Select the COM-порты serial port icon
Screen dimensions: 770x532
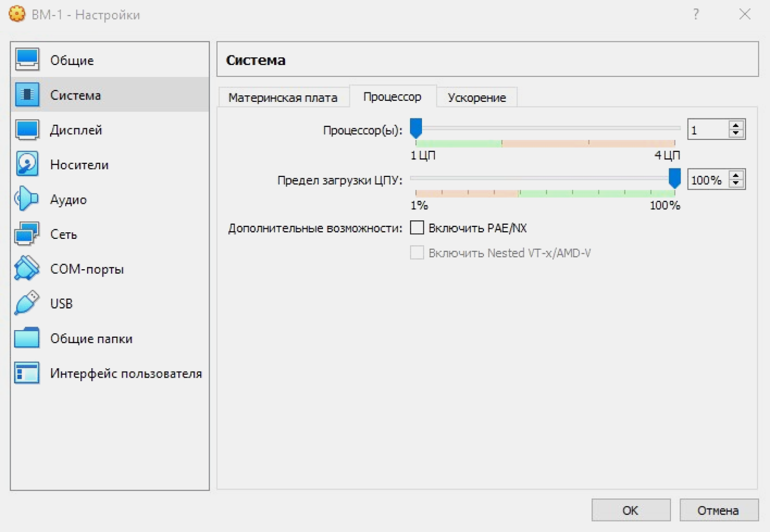(27, 269)
